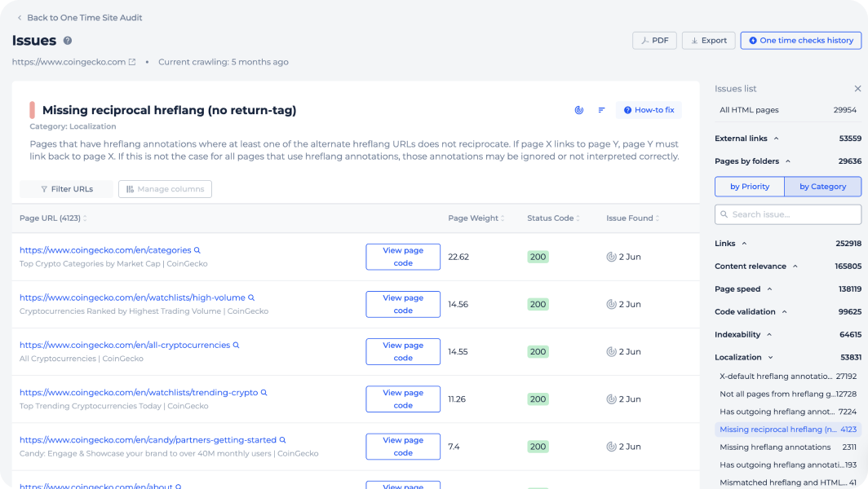Screen dimensions: 868x489
Task: Select X-default hreflang annotation issue
Action: [788, 377]
